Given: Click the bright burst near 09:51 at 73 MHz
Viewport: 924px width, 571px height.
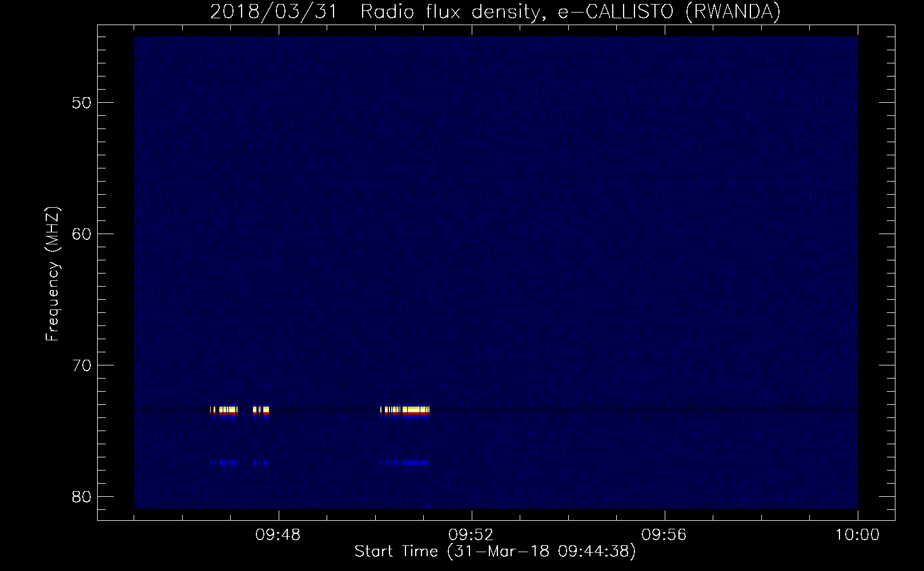Looking at the screenshot, I should tap(405, 411).
